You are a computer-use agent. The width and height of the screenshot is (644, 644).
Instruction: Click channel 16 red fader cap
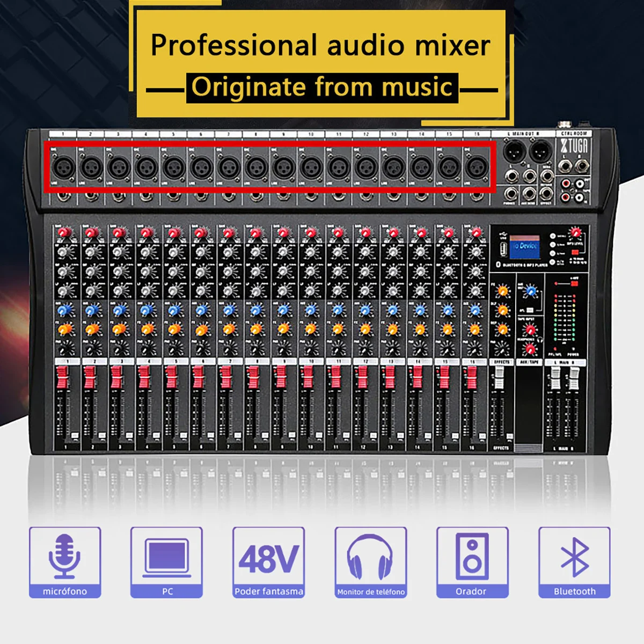pyautogui.click(x=471, y=377)
